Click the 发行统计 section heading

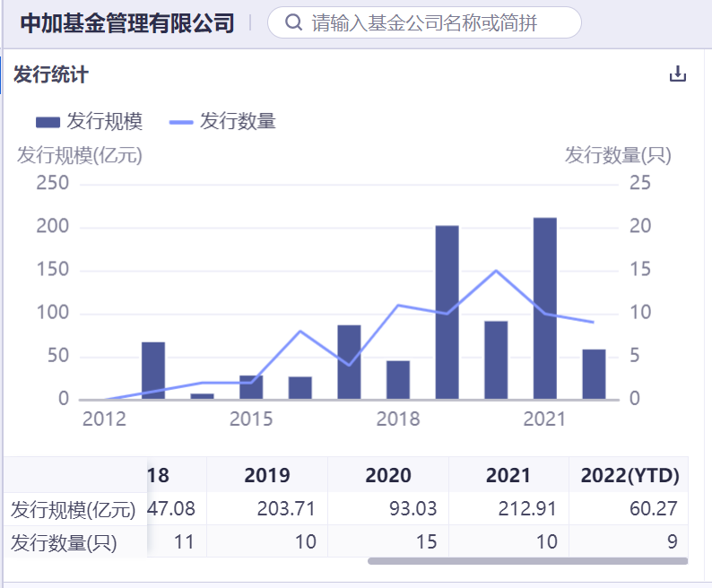(x=51, y=74)
